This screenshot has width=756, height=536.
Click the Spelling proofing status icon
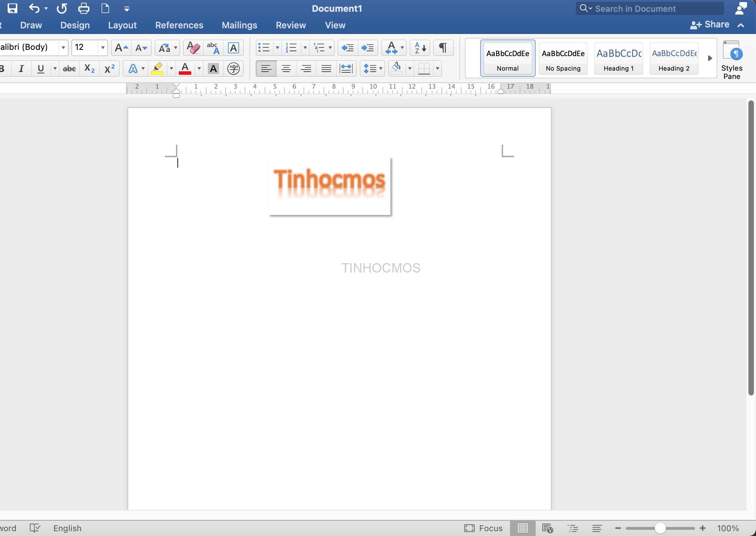(35, 528)
